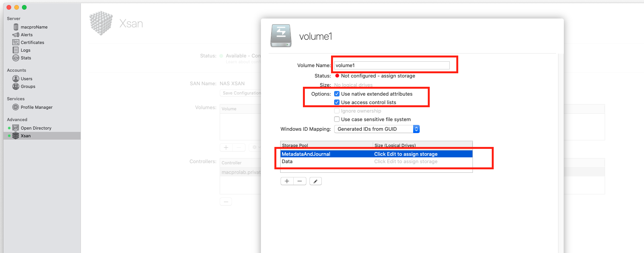
Task: Select Groups in the sidebar
Action: 28,86
